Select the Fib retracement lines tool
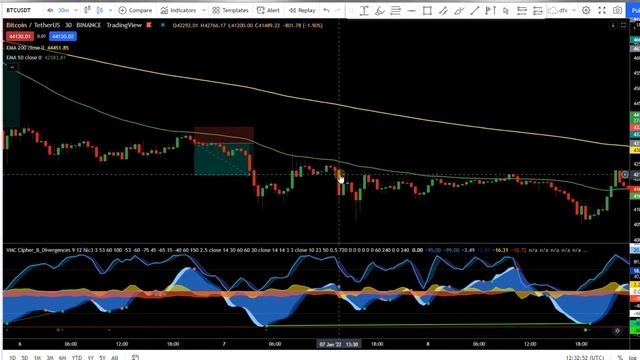This screenshot has height=360, width=640. [x=396, y=11]
